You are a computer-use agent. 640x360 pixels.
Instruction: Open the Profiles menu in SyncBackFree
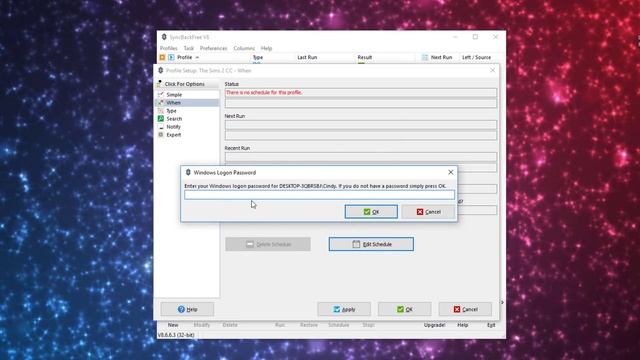[x=169, y=48]
